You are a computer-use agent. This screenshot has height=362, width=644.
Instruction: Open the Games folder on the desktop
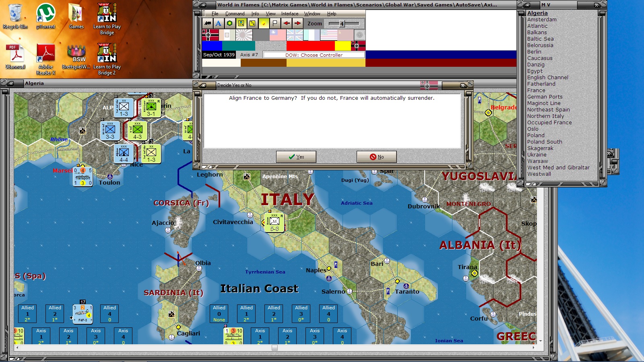(76, 16)
